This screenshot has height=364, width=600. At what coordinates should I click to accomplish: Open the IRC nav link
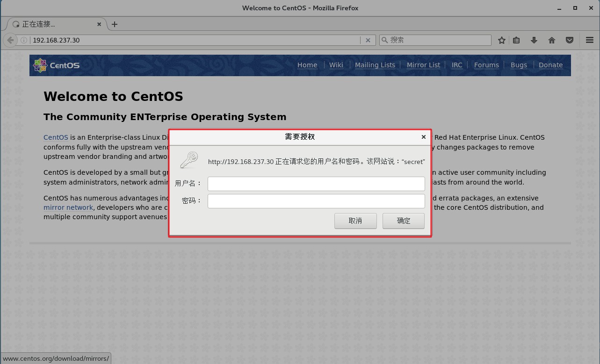click(x=457, y=65)
